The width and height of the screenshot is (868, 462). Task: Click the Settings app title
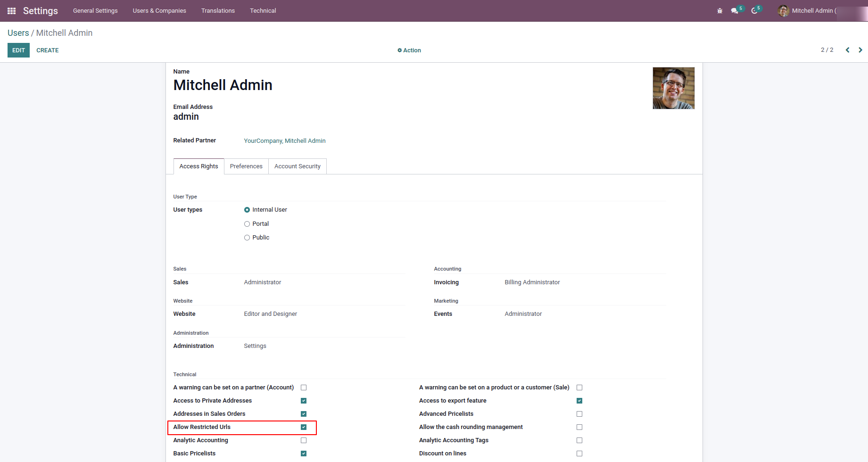41,10
